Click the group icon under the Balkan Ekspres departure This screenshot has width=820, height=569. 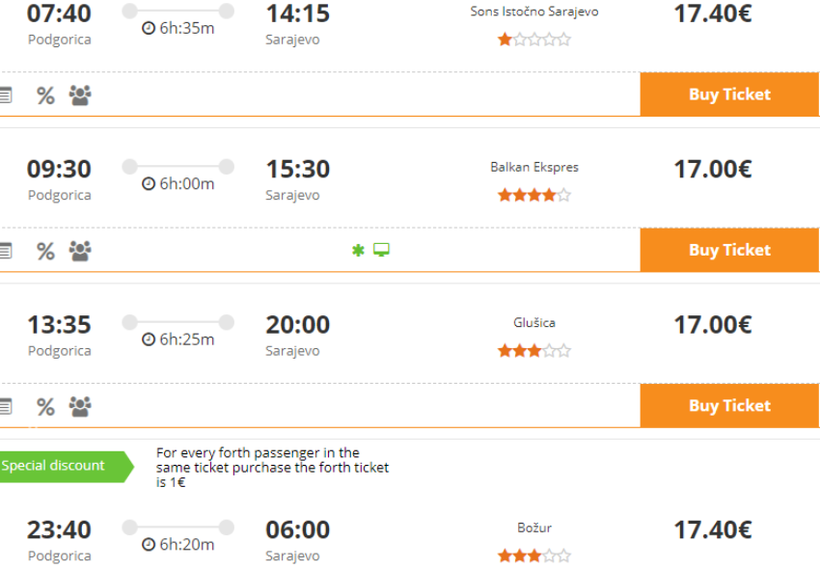[80, 250]
